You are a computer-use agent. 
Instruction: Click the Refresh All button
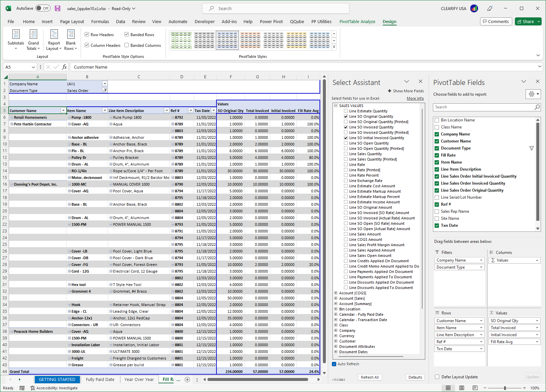click(370, 377)
